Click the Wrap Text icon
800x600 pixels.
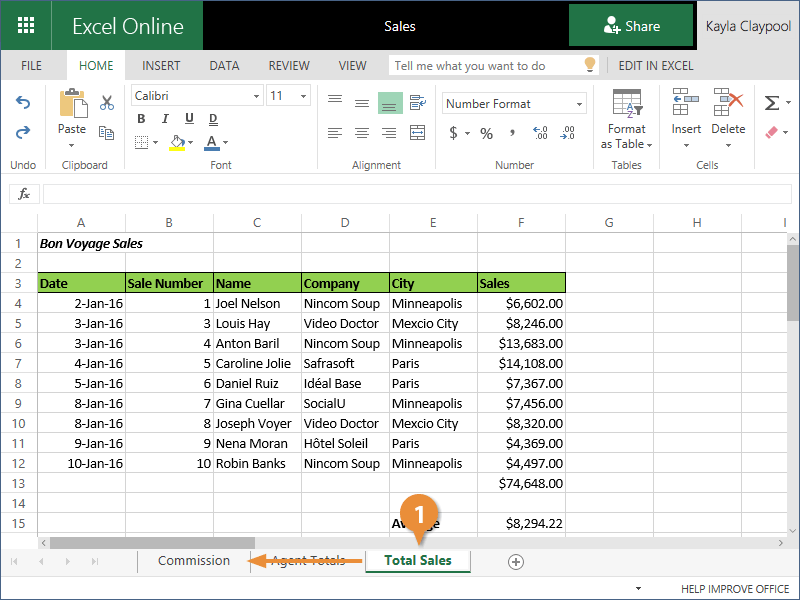[417, 102]
